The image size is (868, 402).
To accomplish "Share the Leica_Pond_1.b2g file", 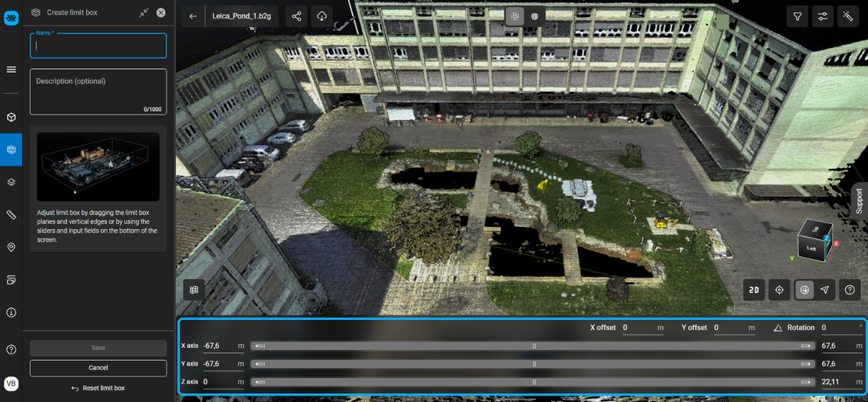I will coord(296,16).
